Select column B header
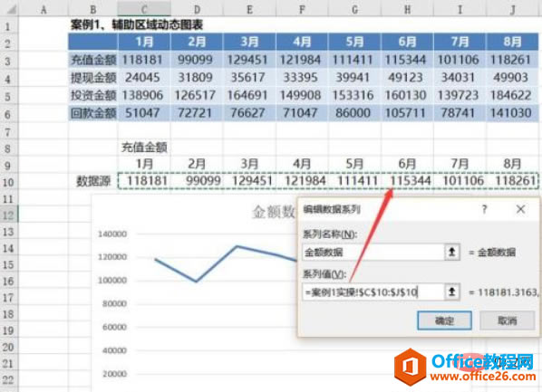Screen dimensions: 542x392 pos(92,9)
